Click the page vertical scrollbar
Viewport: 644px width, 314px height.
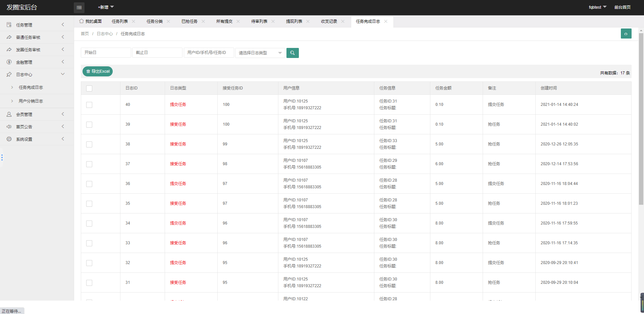point(641,119)
